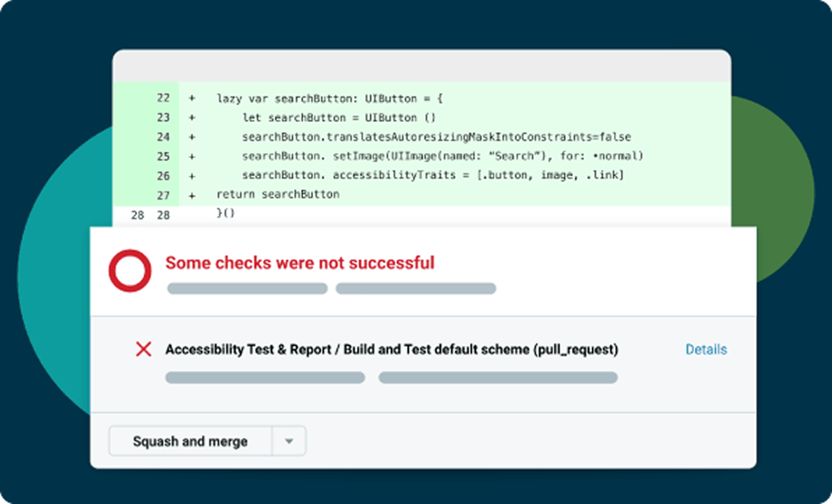Expand the merge options dropdown arrow

click(x=290, y=442)
